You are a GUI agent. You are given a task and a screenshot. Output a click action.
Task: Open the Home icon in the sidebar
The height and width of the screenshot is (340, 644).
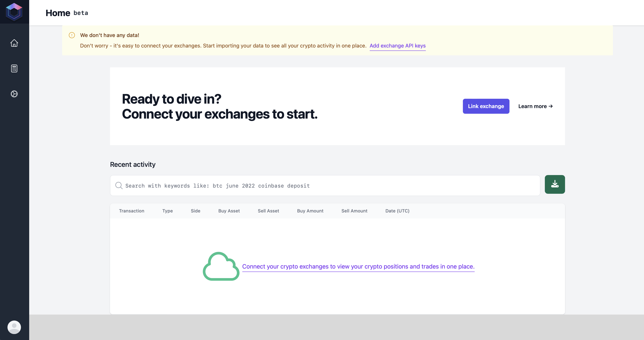coord(14,43)
